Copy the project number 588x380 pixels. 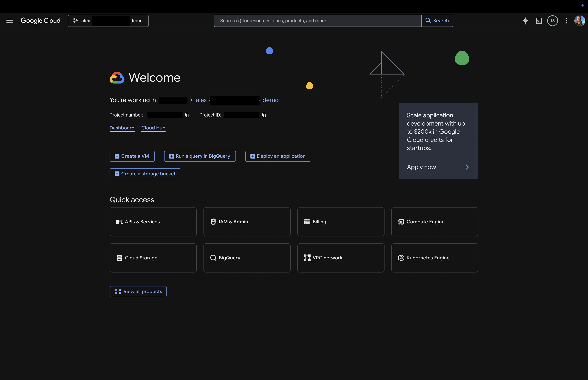[187, 115]
